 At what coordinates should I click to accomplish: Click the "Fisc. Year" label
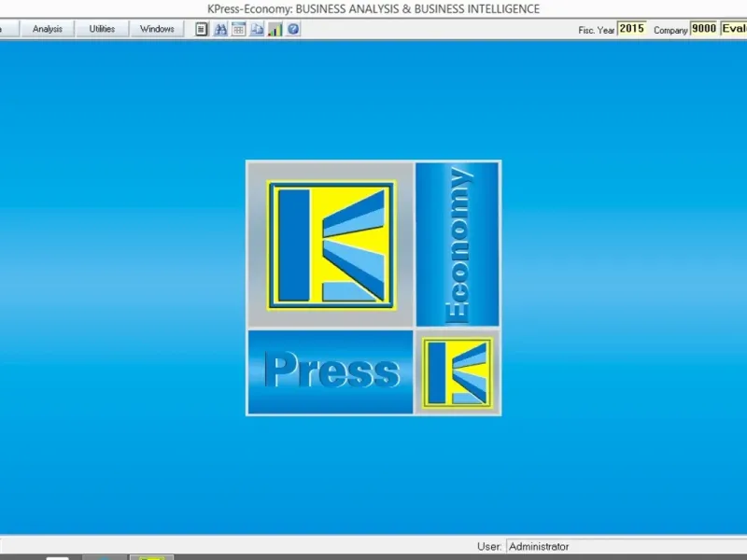597,30
